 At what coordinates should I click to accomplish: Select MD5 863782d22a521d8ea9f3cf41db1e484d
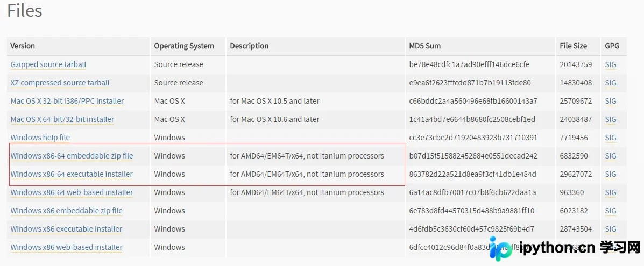coord(473,174)
